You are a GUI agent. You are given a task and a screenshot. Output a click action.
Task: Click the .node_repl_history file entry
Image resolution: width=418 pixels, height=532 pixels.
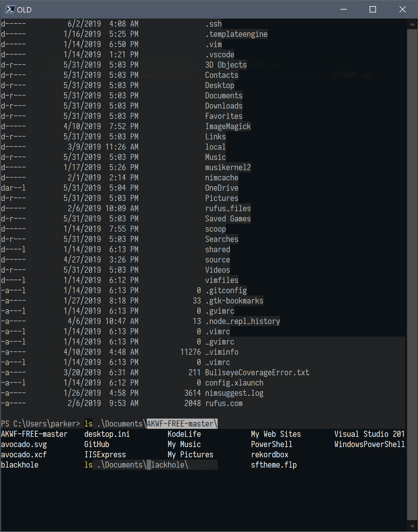[243, 321]
